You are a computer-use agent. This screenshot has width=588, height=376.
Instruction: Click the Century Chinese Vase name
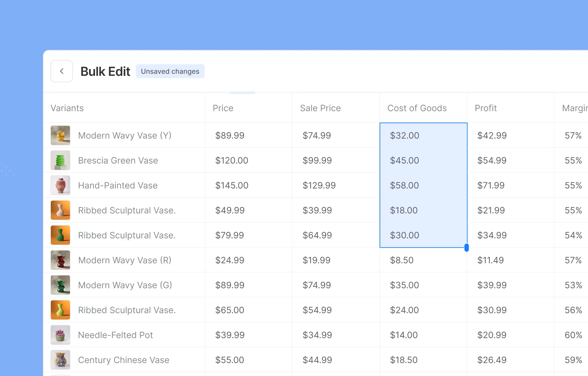pos(123,360)
